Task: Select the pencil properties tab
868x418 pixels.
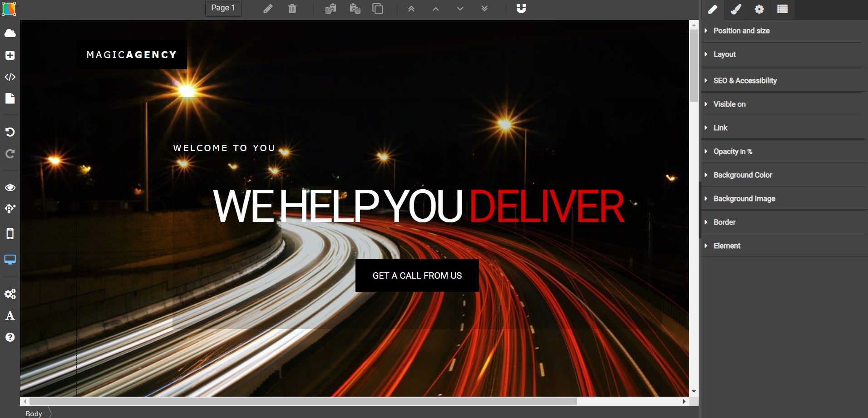Action: click(x=713, y=10)
